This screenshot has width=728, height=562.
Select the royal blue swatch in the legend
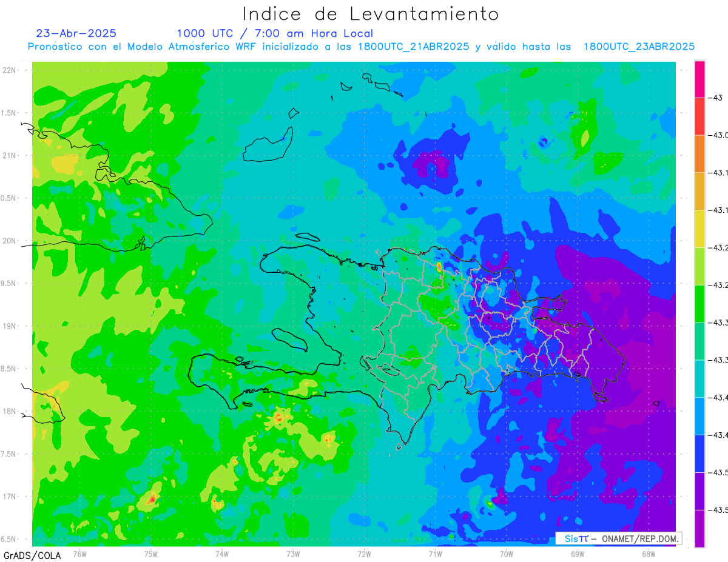[699, 453]
